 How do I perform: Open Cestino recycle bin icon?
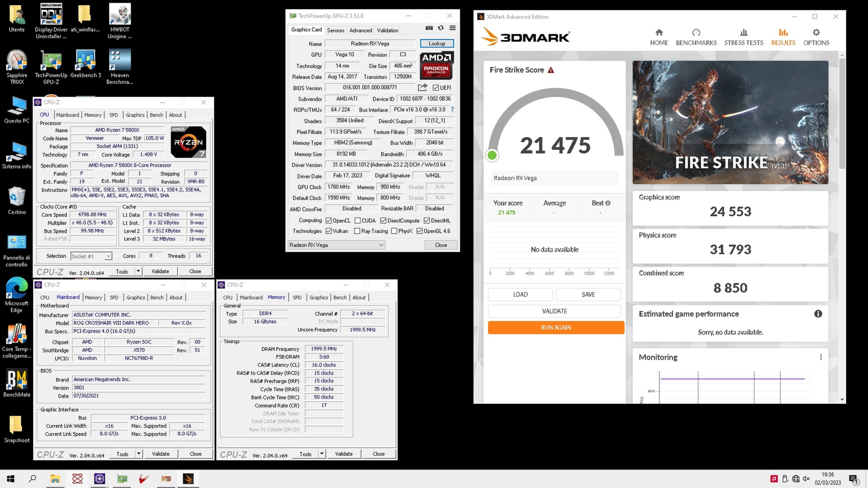click(17, 201)
